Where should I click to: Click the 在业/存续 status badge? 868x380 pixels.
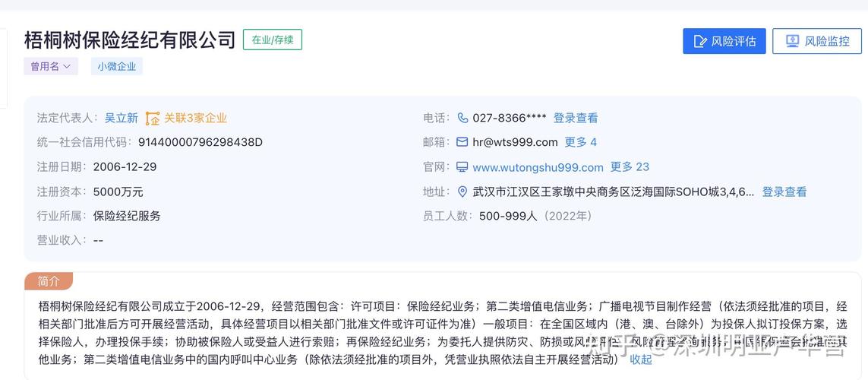coord(273,40)
